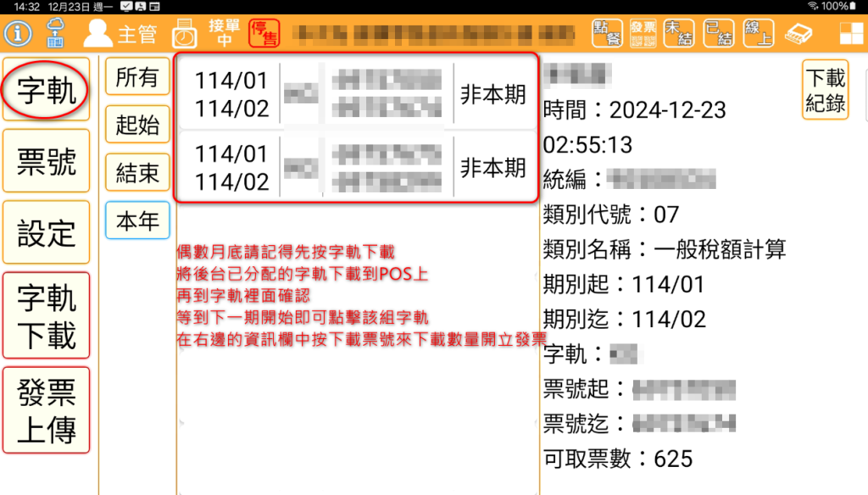The image size is (868, 495).
Task: Open the grid layout icon at top right
Action: (x=851, y=34)
